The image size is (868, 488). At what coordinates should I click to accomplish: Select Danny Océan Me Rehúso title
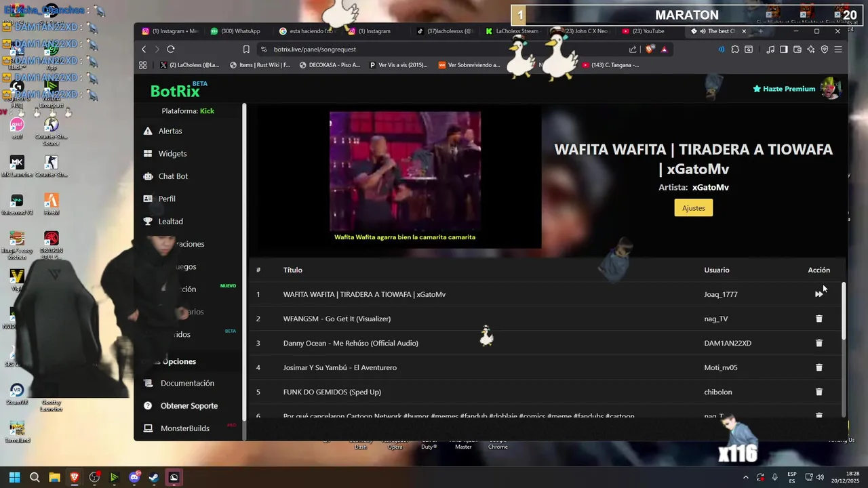click(x=351, y=343)
